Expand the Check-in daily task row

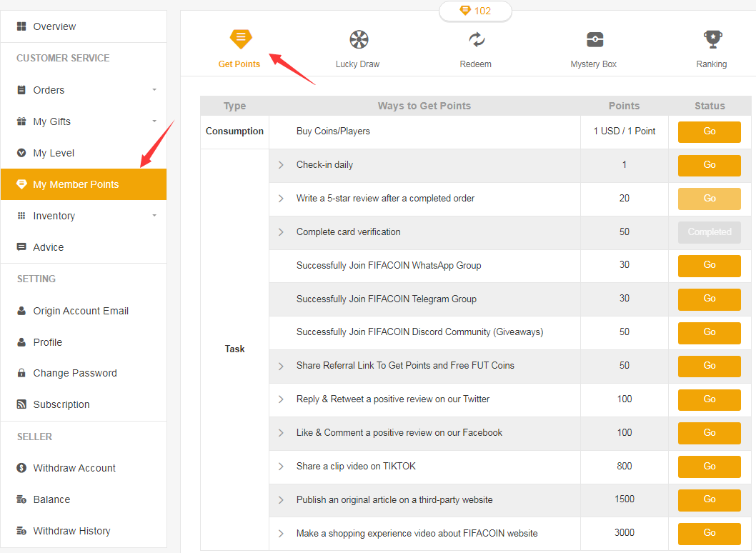[x=281, y=165]
